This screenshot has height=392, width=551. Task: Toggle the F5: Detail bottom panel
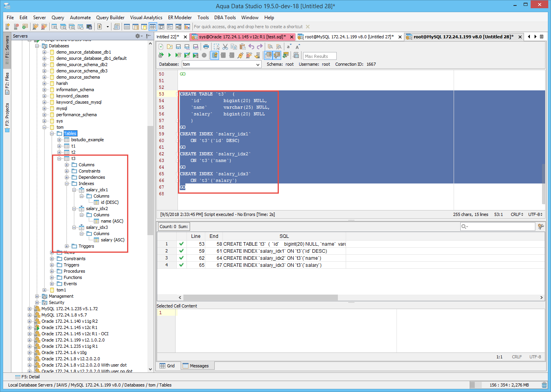(27, 377)
